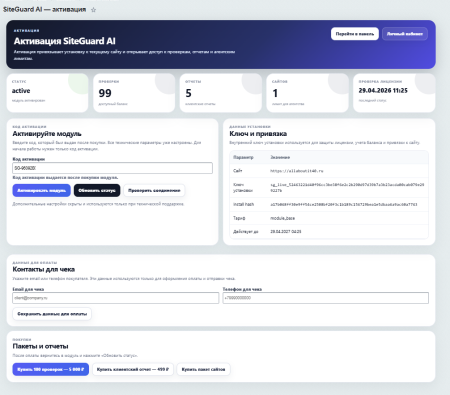Select tariff value "module_base"
This screenshot has width=450, height=395.
[x=282, y=218]
